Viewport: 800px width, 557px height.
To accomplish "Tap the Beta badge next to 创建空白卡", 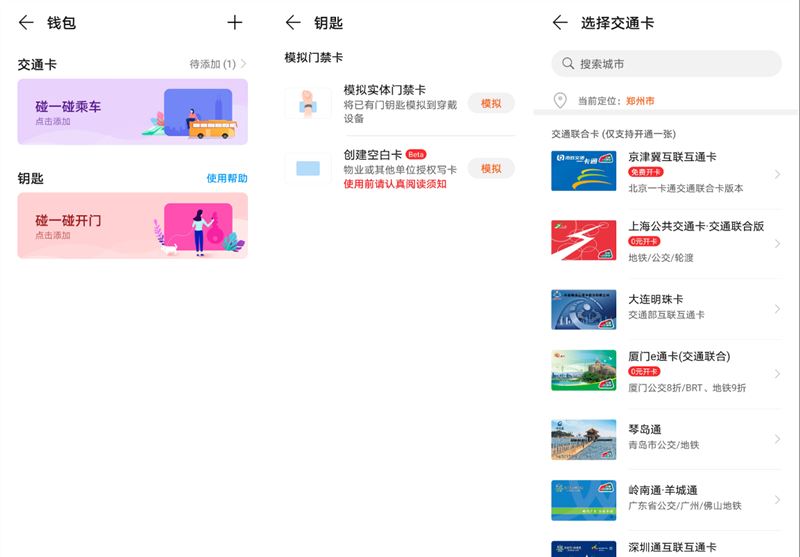I will tap(416, 155).
